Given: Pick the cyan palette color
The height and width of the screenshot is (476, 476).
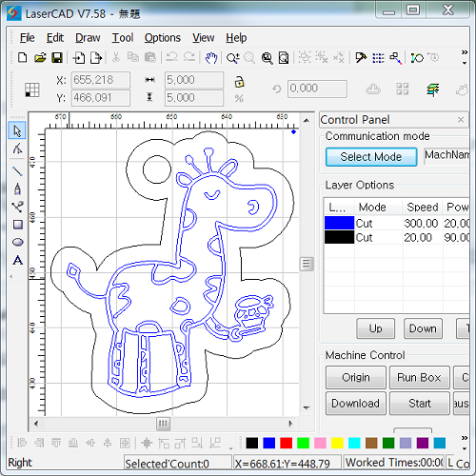Looking at the screenshot, I should 354,443.
